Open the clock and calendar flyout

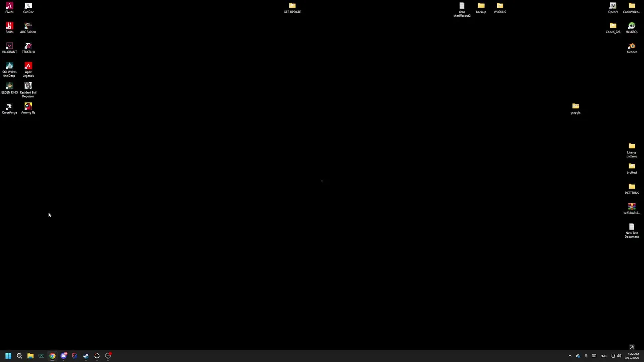[632, 356]
